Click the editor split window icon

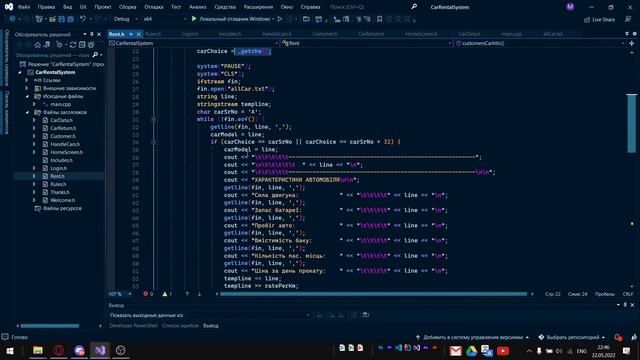(631, 43)
